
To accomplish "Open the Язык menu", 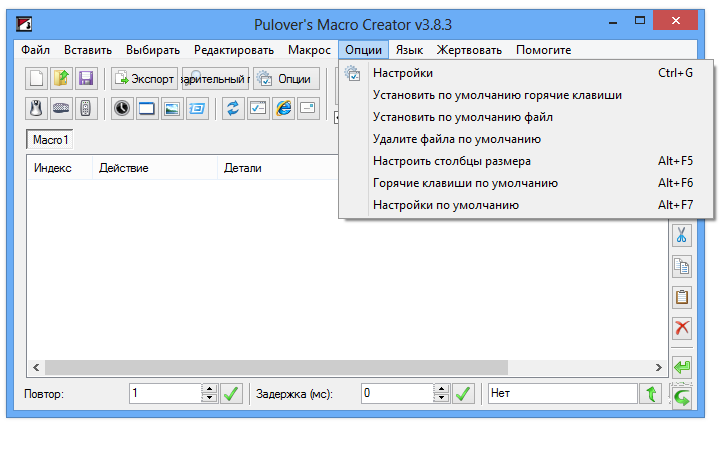I will tap(409, 50).
